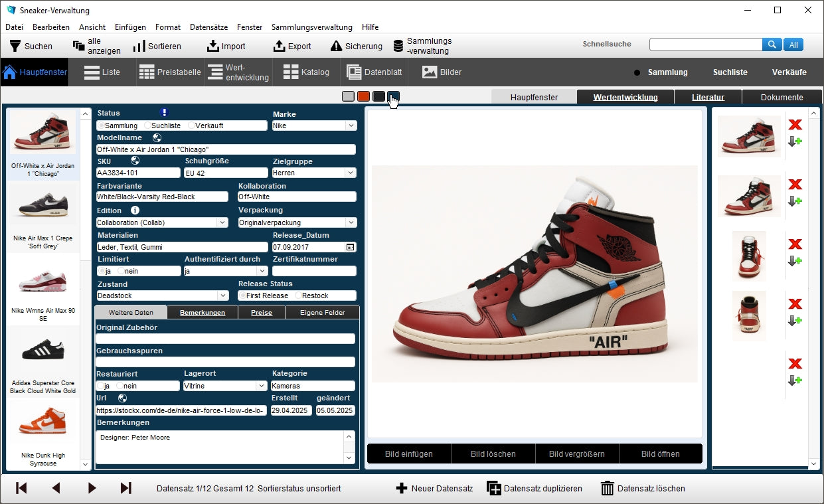Click Datensatz duplizieren button
Screen dimensions: 824x504
pos(535,488)
